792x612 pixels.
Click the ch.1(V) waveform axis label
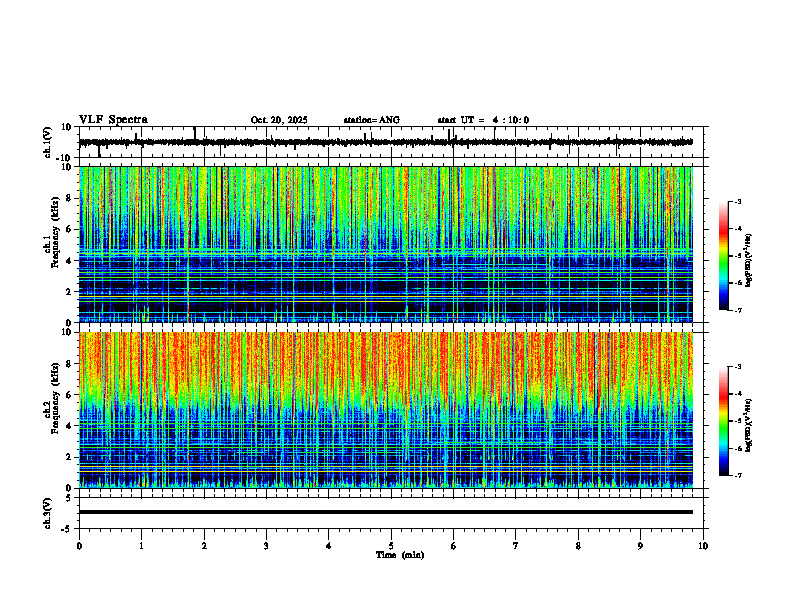click(x=48, y=142)
